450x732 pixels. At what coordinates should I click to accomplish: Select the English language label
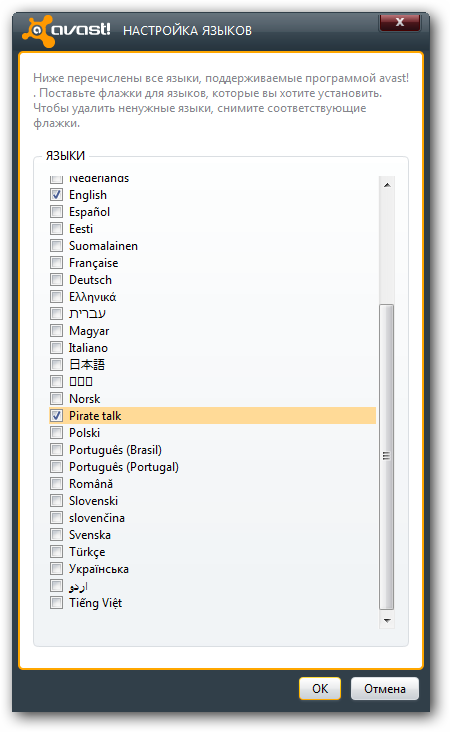coord(88,195)
